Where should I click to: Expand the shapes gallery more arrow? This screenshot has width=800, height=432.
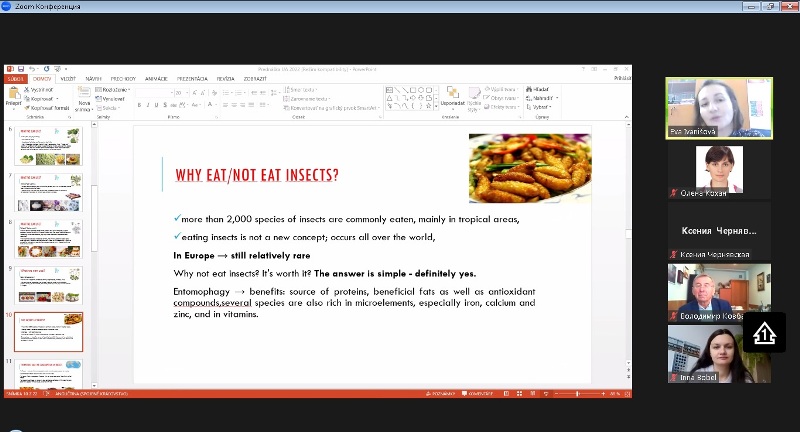click(x=436, y=106)
